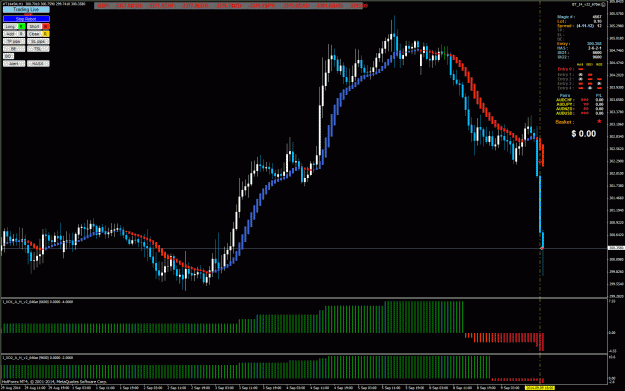Click the yellow box beside Close
This screenshot has width=625, height=391.
pyautogui.click(x=46, y=34)
